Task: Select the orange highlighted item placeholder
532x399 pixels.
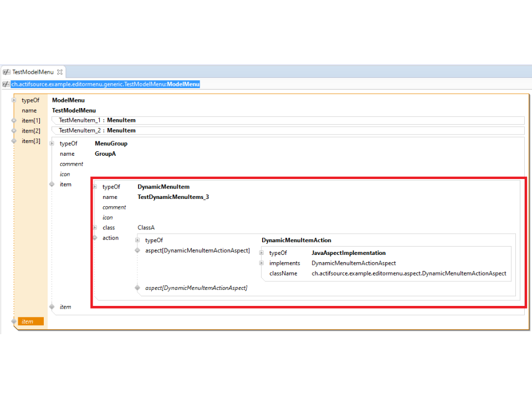Action: (31, 321)
